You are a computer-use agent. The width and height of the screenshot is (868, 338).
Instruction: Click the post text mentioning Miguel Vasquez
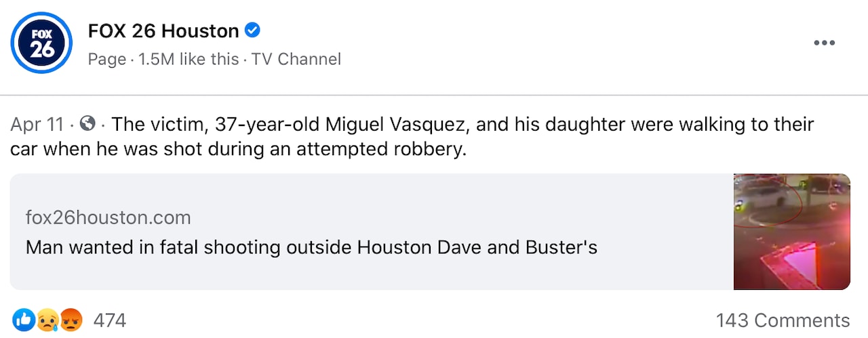(x=461, y=125)
